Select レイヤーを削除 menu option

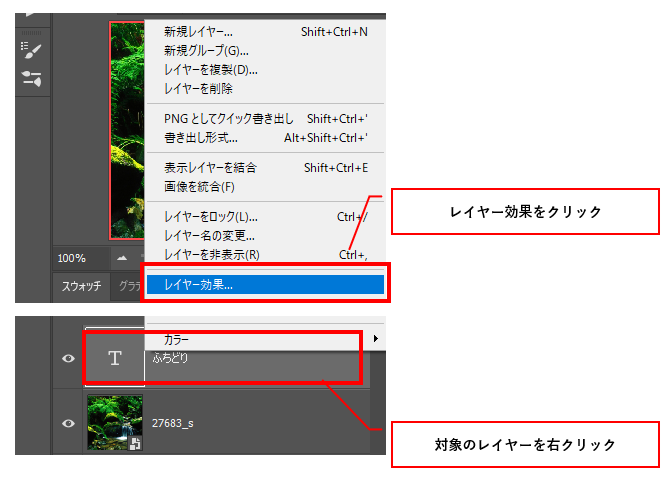click(x=198, y=89)
